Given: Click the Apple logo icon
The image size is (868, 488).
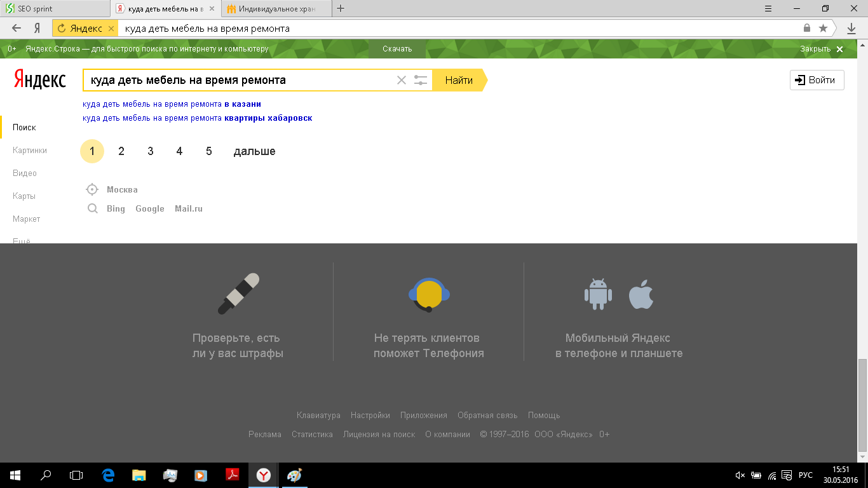Looking at the screenshot, I should point(641,294).
